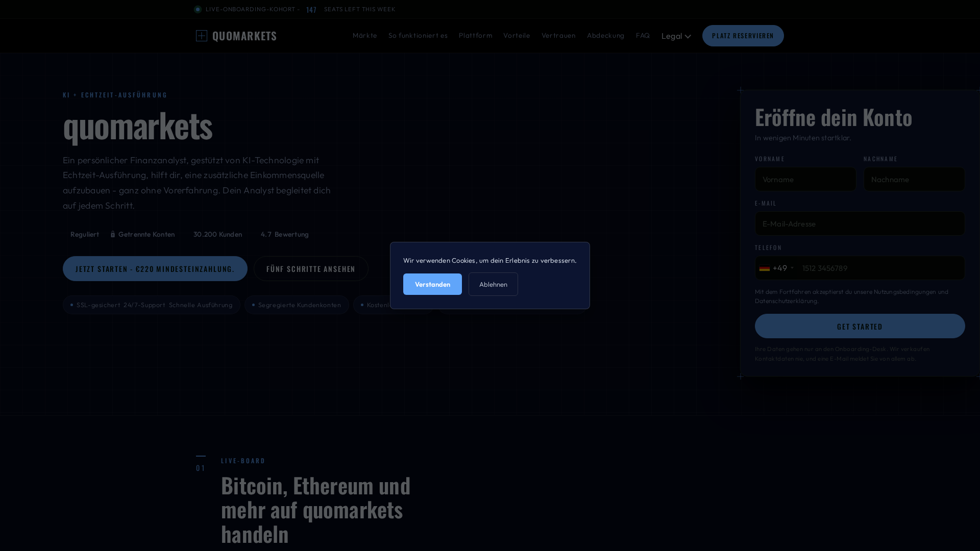The height and width of the screenshot is (551, 980).
Task: Navigate to Plattform
Action: pyautogui.click(x=475, y=36)
